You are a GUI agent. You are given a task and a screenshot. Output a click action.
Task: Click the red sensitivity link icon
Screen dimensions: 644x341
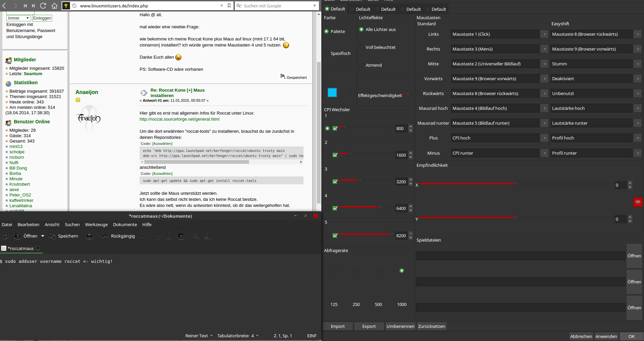[x=638, y=202]
